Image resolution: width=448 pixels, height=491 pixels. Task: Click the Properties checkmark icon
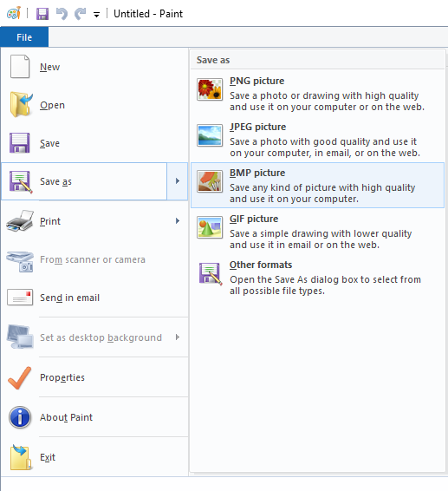pos(20,377)
